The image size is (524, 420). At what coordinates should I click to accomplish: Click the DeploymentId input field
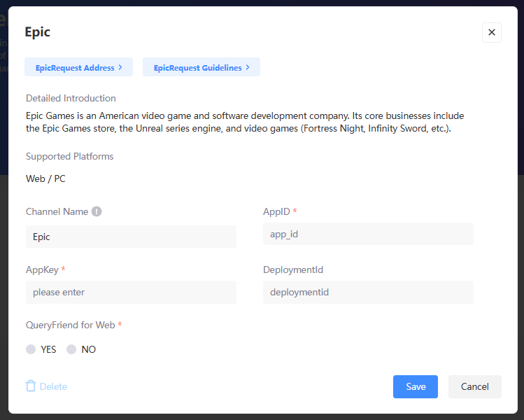point(368,293)
